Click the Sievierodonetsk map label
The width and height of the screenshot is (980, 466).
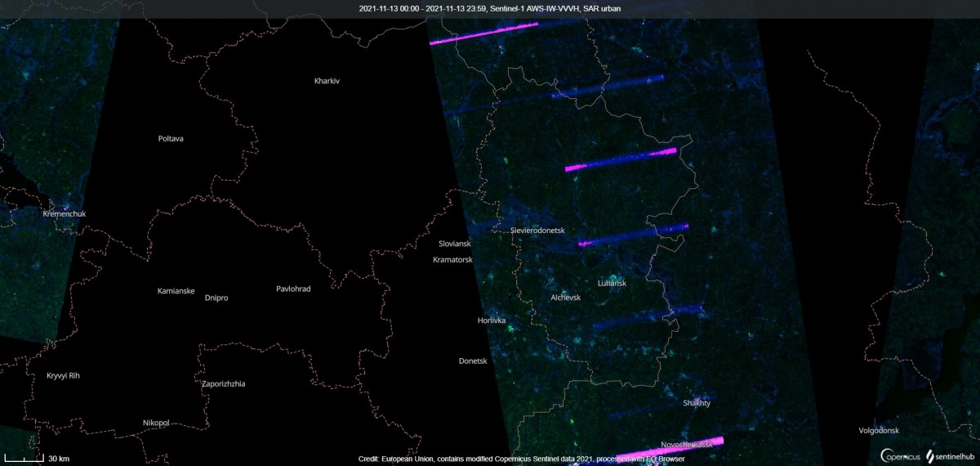tap(537, 231)
